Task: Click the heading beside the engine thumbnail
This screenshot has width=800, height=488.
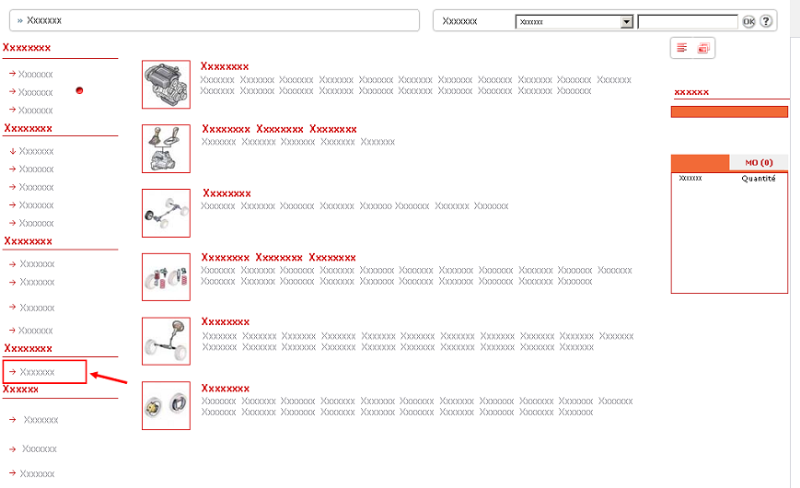Action: tap(224, 66)
